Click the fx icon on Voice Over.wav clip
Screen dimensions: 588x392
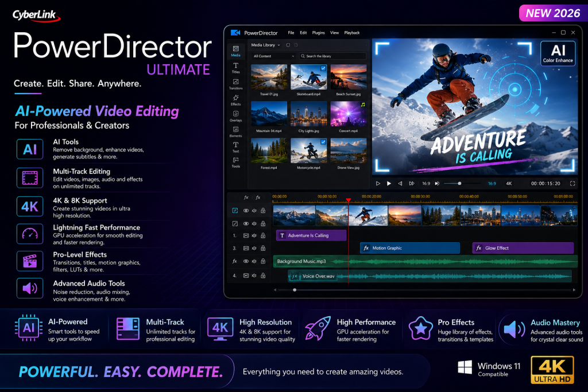click(x=295, y=276)
